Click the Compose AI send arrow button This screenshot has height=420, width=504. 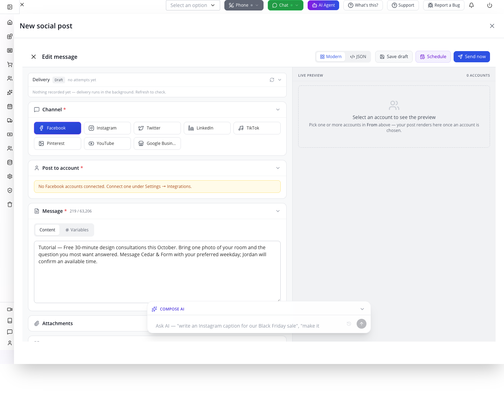tap(362, 324)
